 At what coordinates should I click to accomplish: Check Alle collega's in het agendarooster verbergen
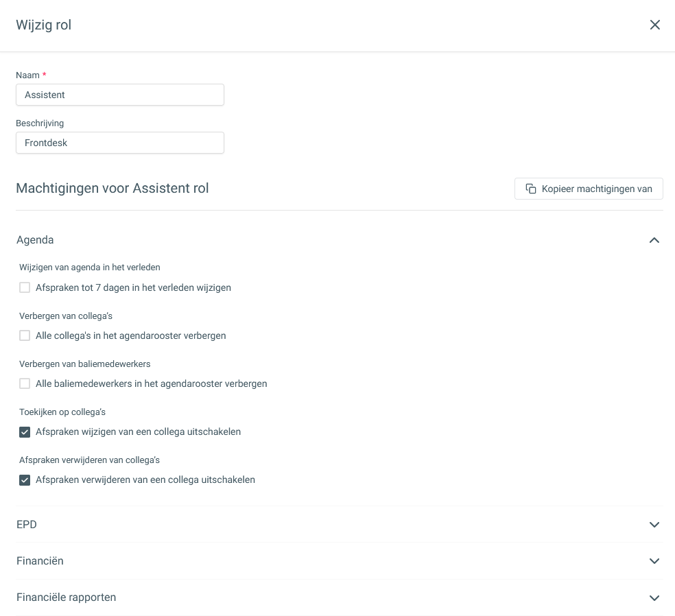pyautogui.click(x=25, y=335)
